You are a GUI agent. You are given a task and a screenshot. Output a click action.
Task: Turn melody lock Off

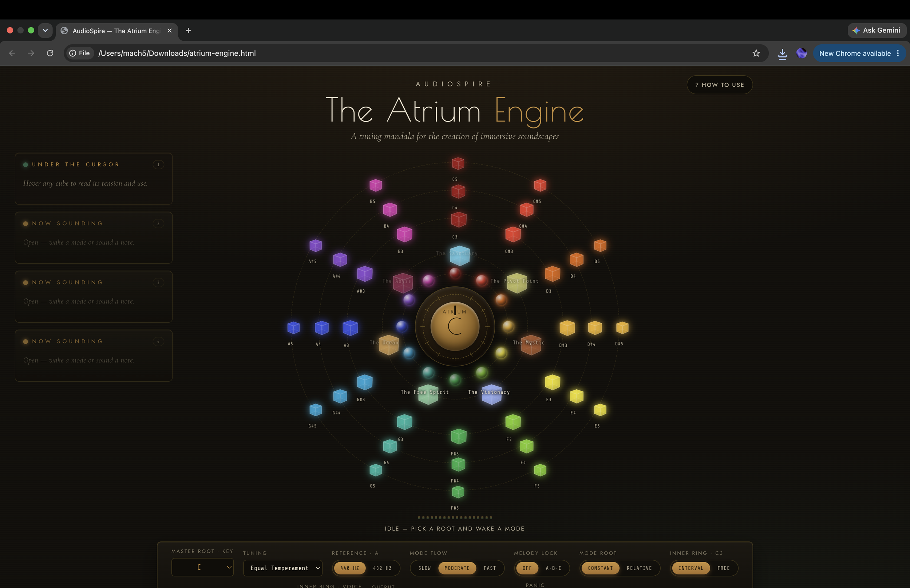pyautogui.click(x=527, y=568)
